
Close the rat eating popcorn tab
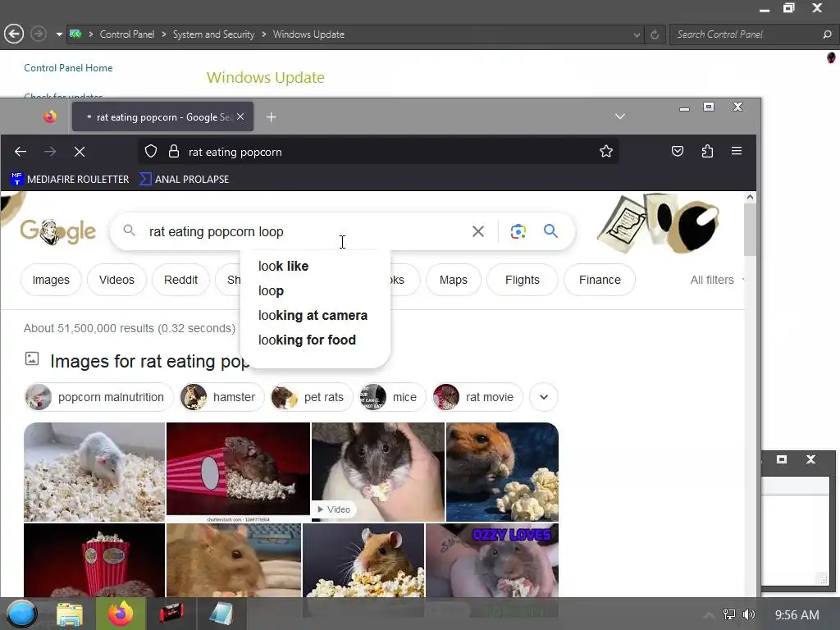(240, 116)
